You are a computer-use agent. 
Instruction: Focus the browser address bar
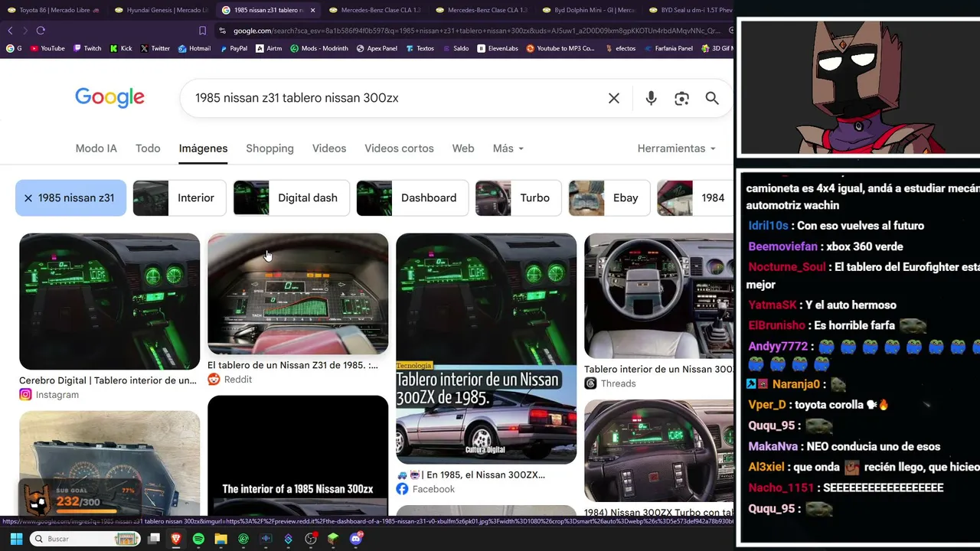475,31
